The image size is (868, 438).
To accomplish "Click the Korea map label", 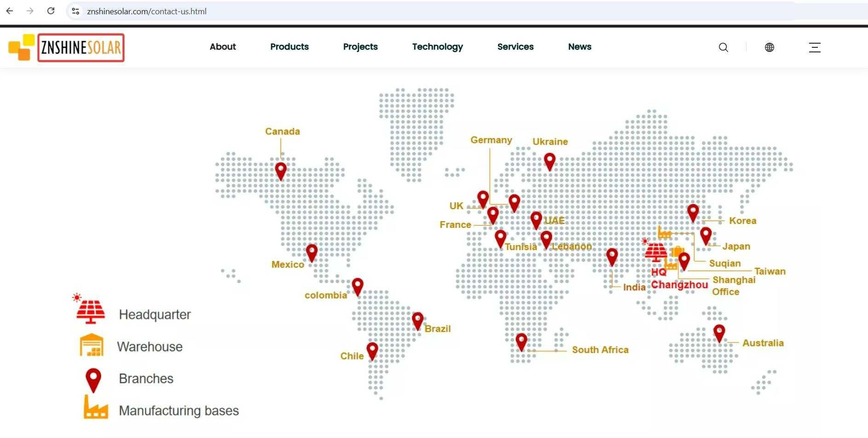I will 743,221.
